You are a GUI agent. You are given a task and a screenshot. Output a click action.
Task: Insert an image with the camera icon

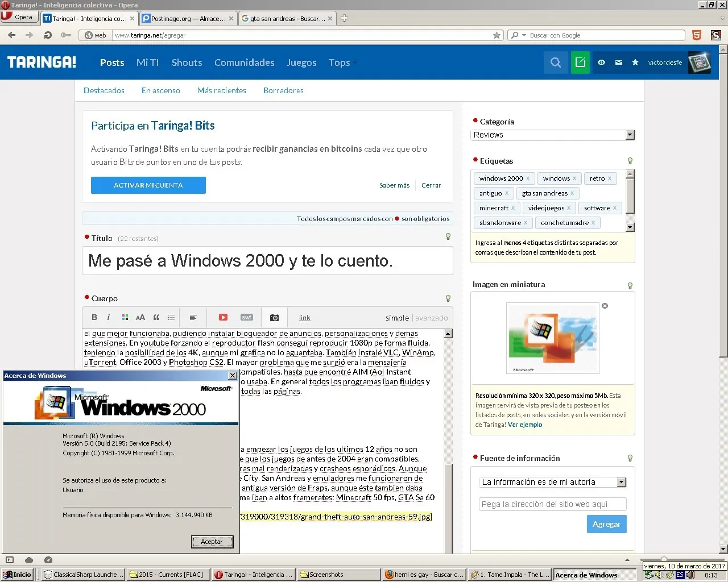(x=274, y=318)
